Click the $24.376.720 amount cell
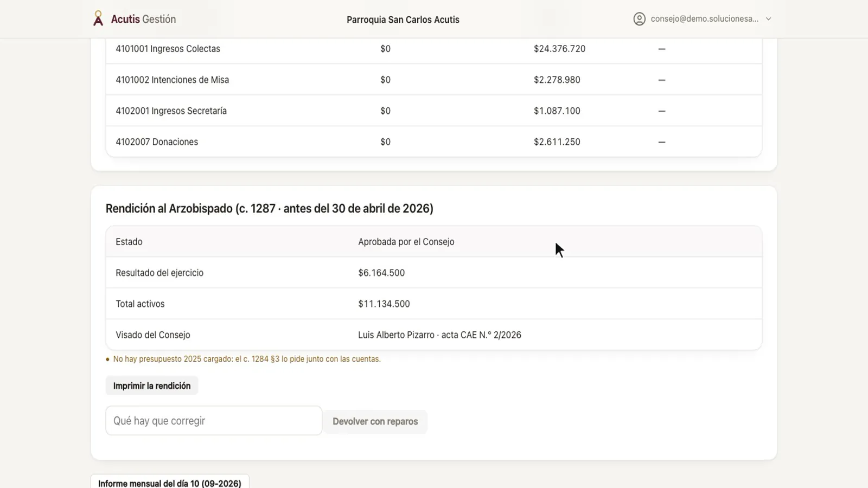The width and height of the screenshot is (868, 488). (559, 49)
